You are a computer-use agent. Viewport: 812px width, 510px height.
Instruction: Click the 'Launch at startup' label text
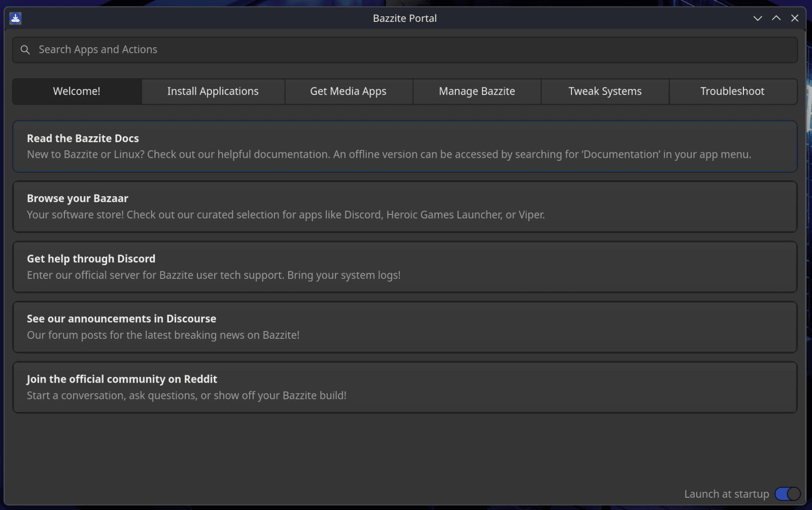point(726,494)
